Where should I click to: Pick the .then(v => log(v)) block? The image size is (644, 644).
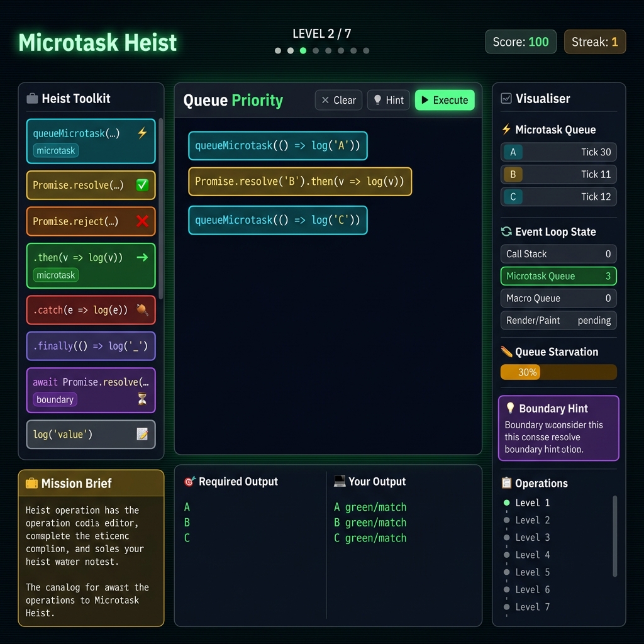(91, 266)
